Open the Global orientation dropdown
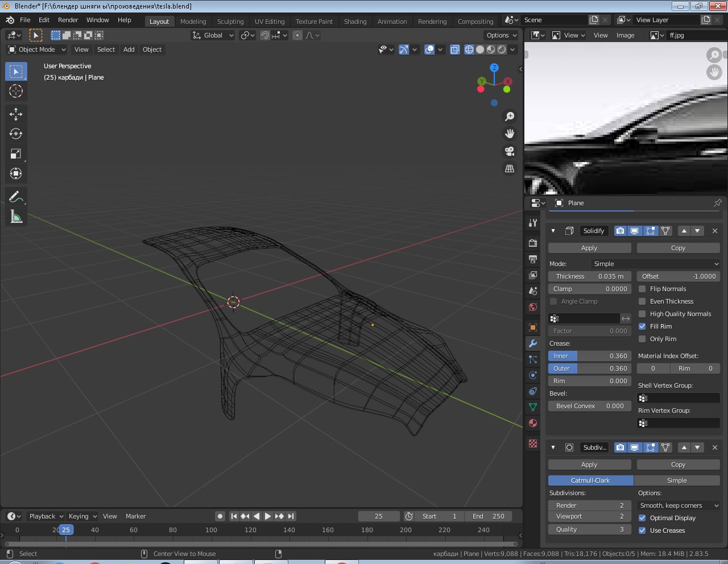This screenshot has height=564, width=728. click(x=213, y=35)
